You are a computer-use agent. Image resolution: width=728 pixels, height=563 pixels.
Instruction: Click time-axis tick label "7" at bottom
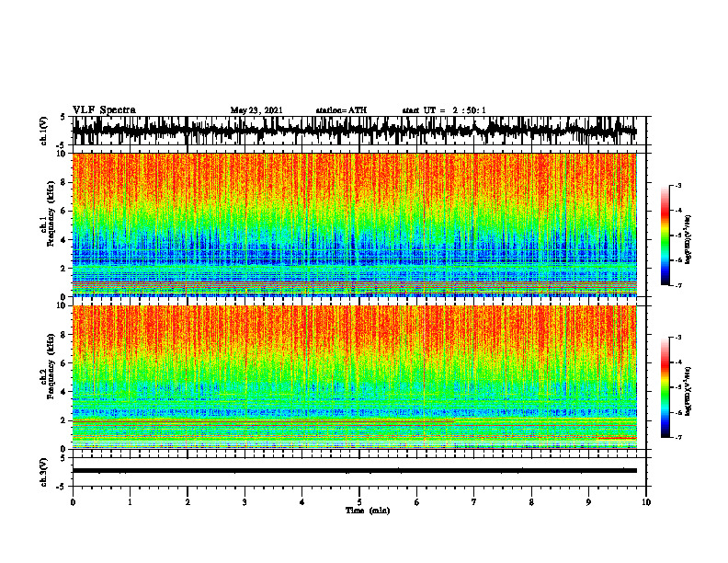pos(474,502)
